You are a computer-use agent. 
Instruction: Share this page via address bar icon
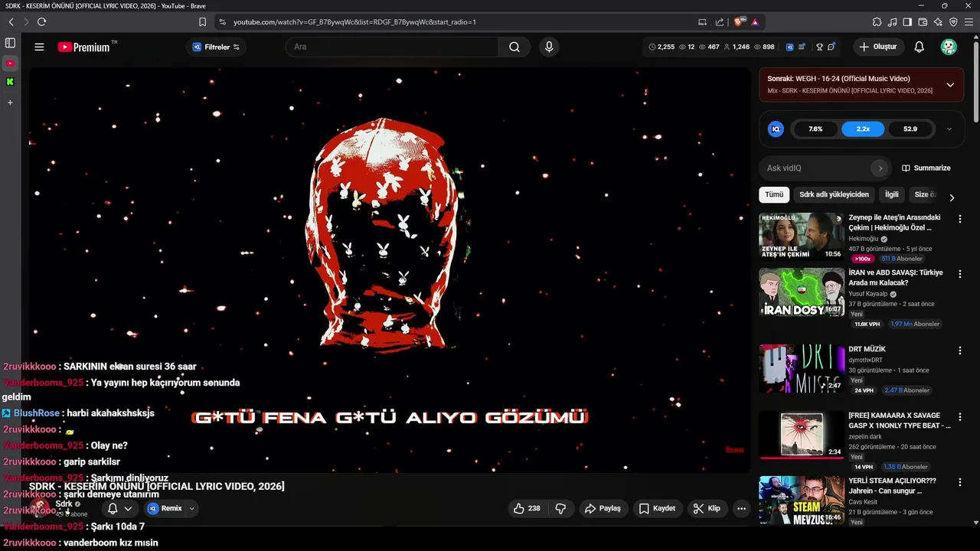(x=719, y=21)
